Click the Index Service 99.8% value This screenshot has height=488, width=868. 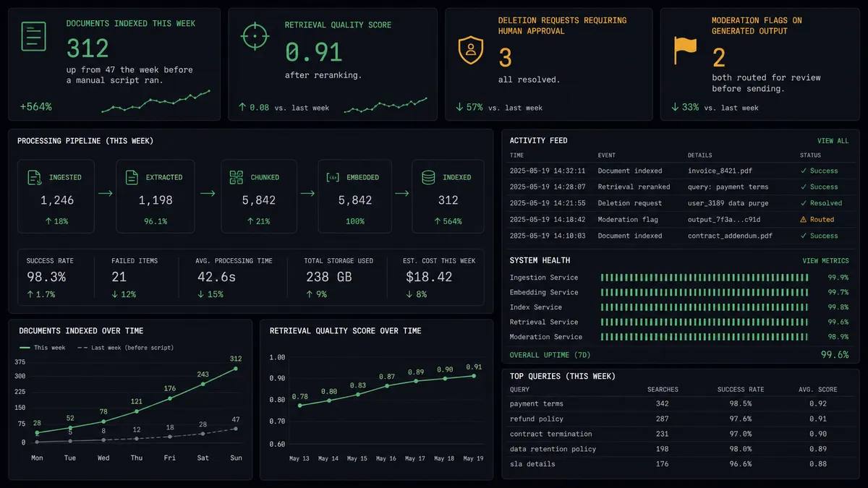pos(838,307)
